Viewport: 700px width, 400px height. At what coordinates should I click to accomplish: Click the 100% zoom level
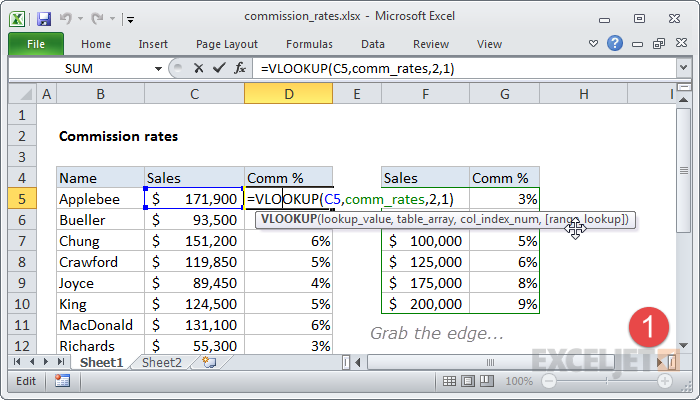coord(519,381)
